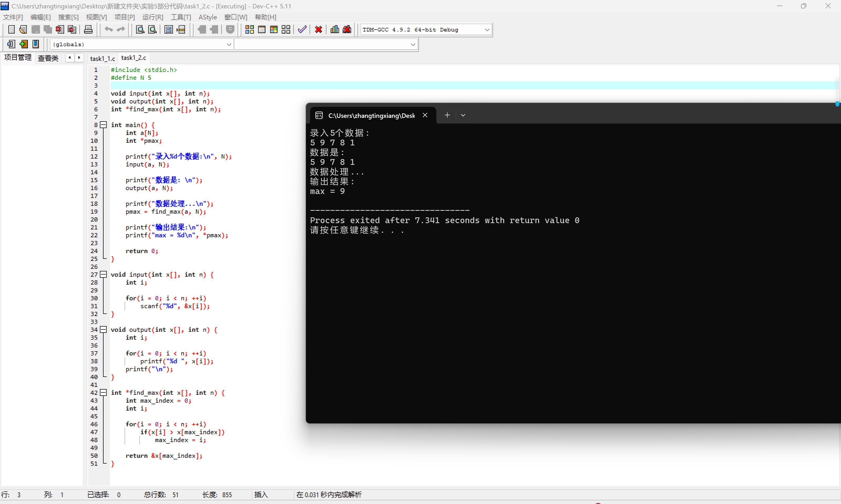Click the plus button to add terminal tab
Screen dimensions: 841x504
[x=447, y=115]
